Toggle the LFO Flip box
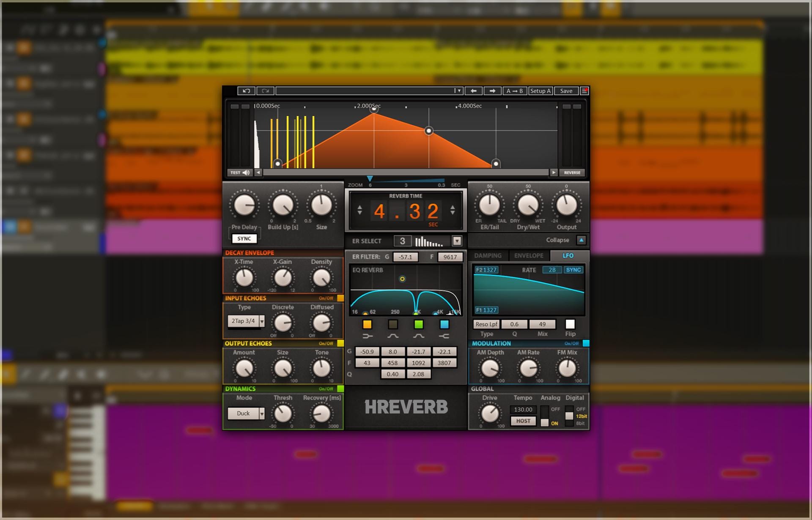Viewport: 812px width, 520px height. pyautogui.click(x=570, y=324)
